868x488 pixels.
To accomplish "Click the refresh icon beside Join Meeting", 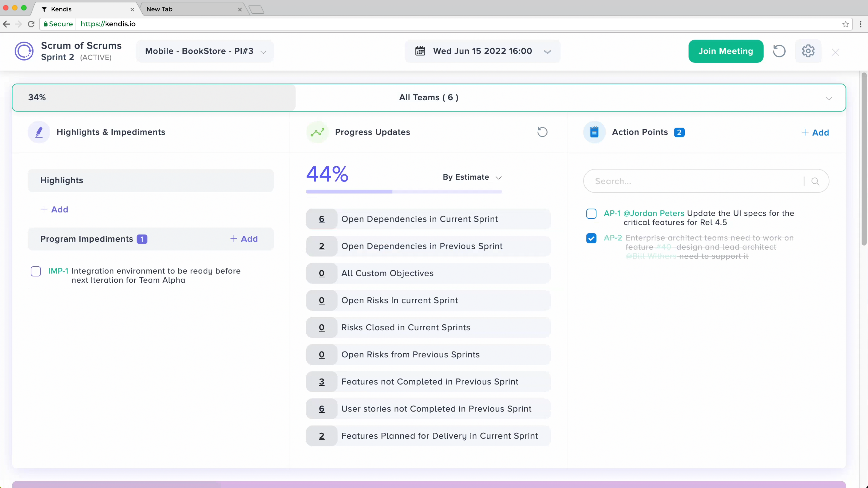I will tap(779, 51).
